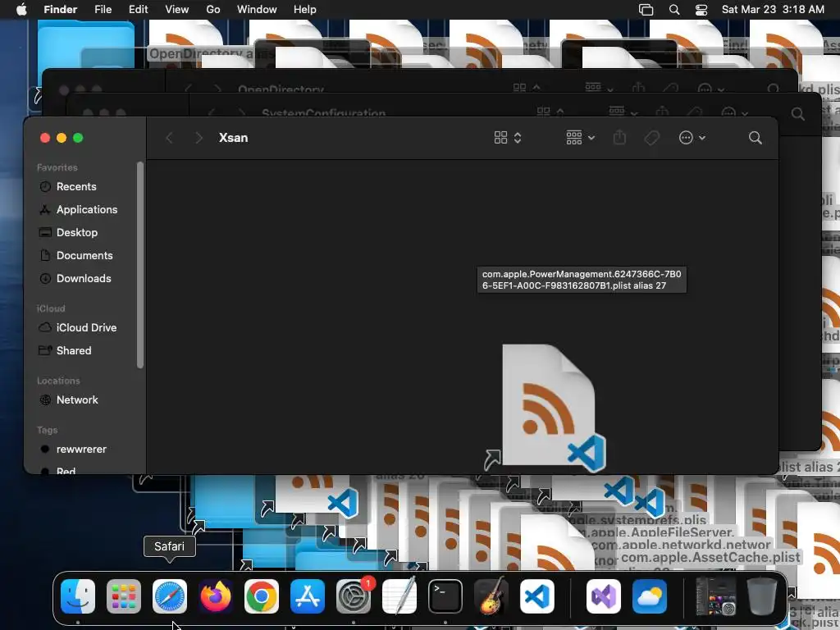Open the icon view switcher in Xsan
This screenshot has height=630, width=840.
[x=507, y=138]
